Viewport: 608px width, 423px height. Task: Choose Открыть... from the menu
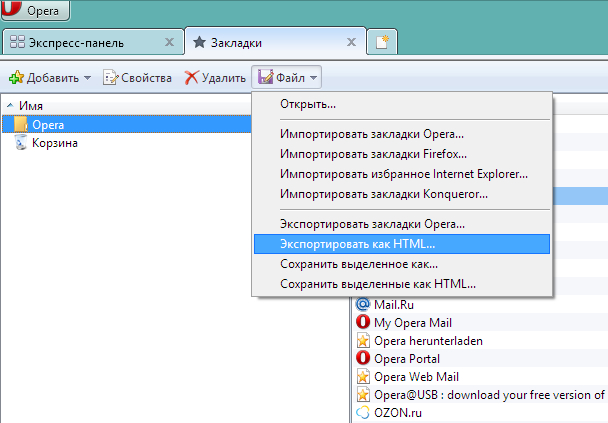[402, 104]
